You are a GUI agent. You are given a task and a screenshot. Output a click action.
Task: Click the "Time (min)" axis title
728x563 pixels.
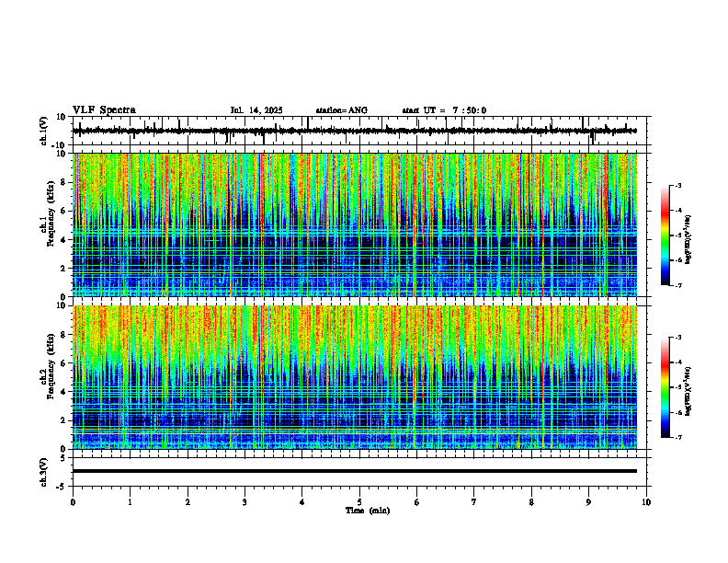point(368,511)
